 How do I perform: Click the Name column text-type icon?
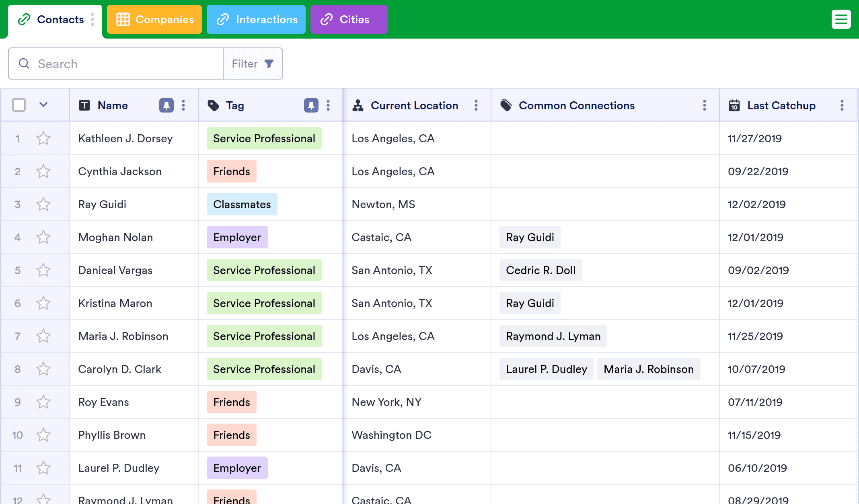[84, 105]
